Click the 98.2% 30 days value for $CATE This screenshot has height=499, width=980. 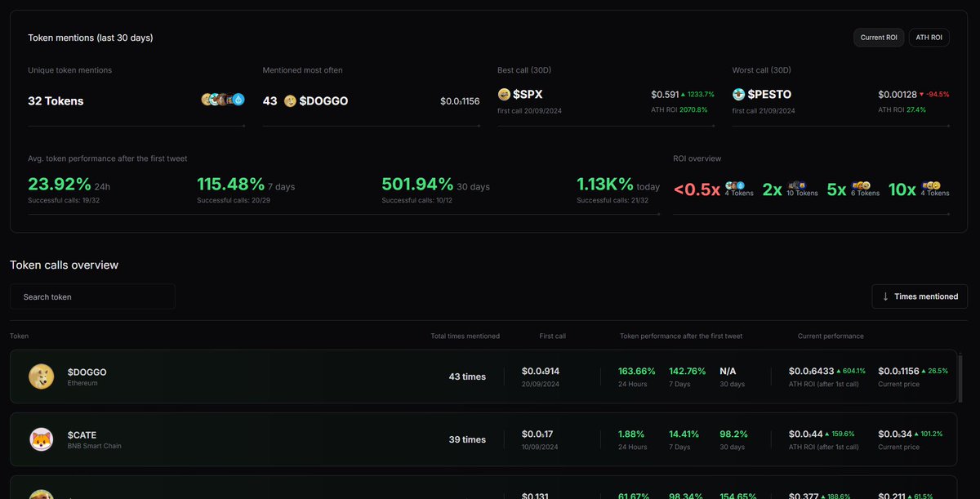pyautogui.click(x=733, y=434)
